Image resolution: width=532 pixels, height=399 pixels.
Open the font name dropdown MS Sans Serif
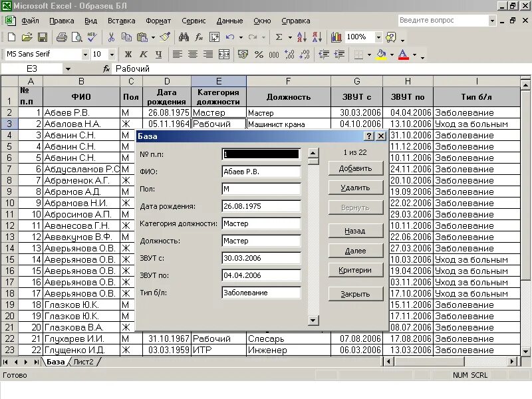[x=85, y=55]
